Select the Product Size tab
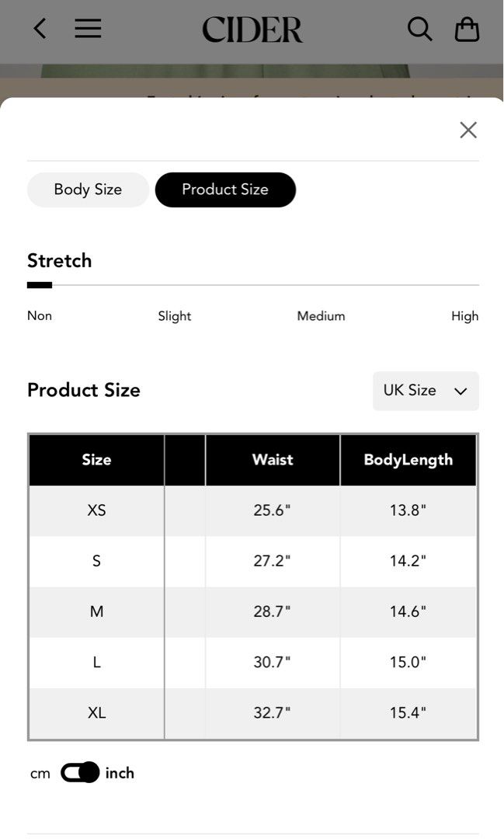Screen dimensions: 504x839 (225, 190)
